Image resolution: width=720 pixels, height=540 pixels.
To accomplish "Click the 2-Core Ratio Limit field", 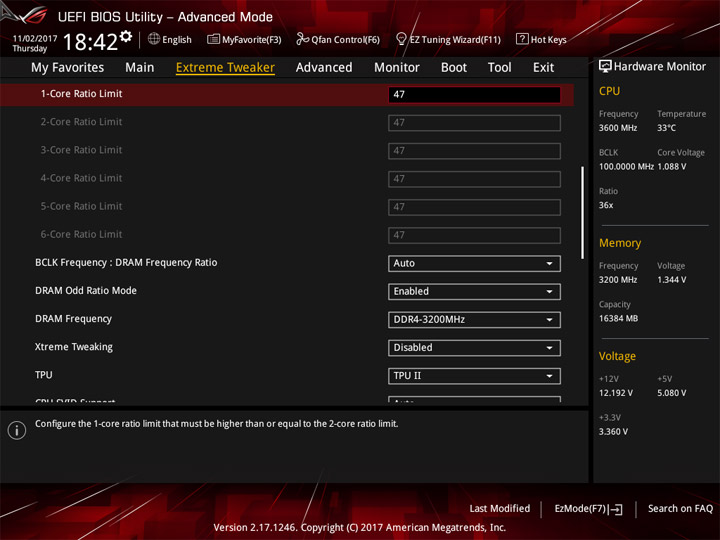I will 474,123.
